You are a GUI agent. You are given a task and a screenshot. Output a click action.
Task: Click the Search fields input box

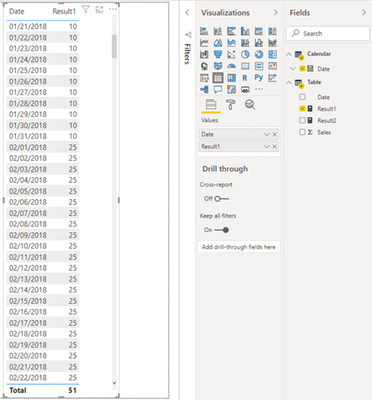click(328, 33)
